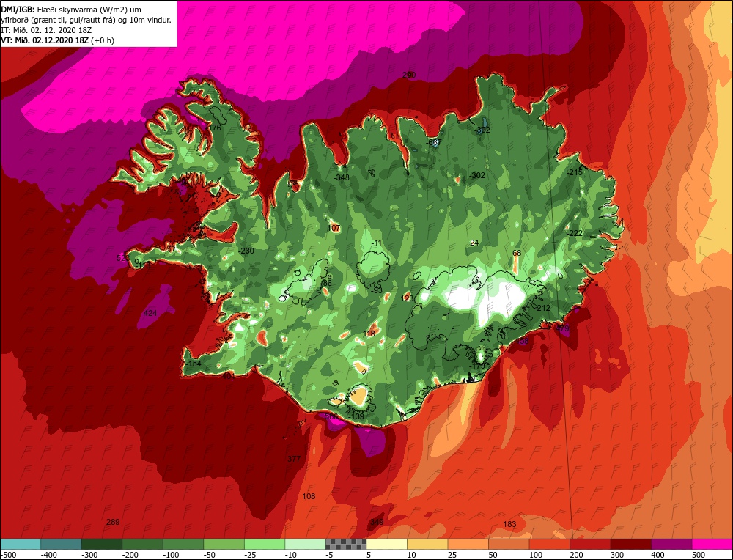This screenshot has height=560, width=733.
Task: Click the '100' legend label
Action: [x=536, y=555]
